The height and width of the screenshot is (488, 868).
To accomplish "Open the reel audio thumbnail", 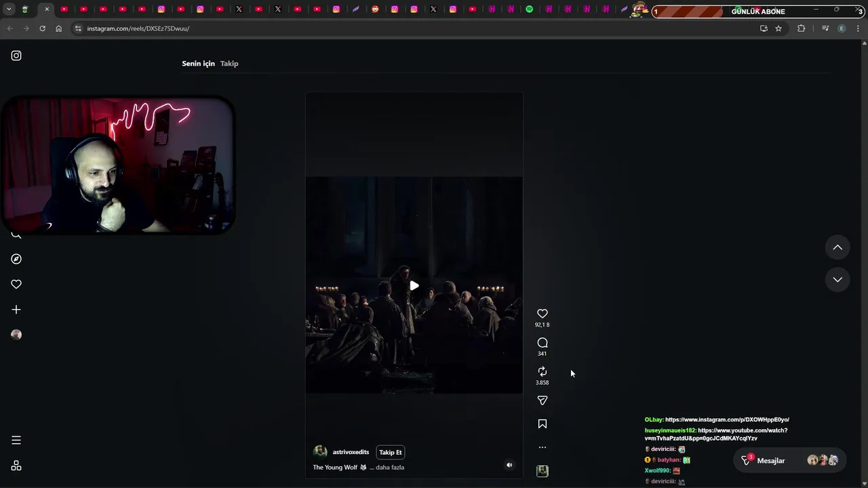I will pyautogui.click(x=542, y=471).
